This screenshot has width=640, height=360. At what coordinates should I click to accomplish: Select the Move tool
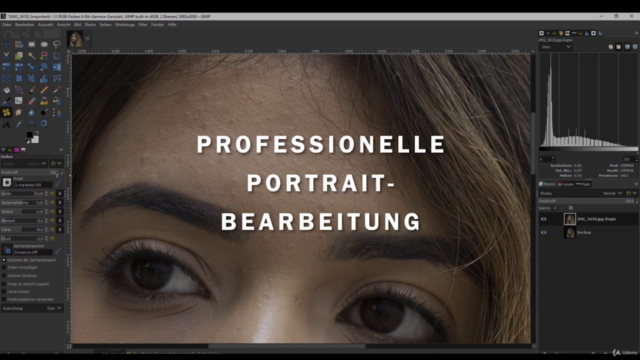[6, 44]
